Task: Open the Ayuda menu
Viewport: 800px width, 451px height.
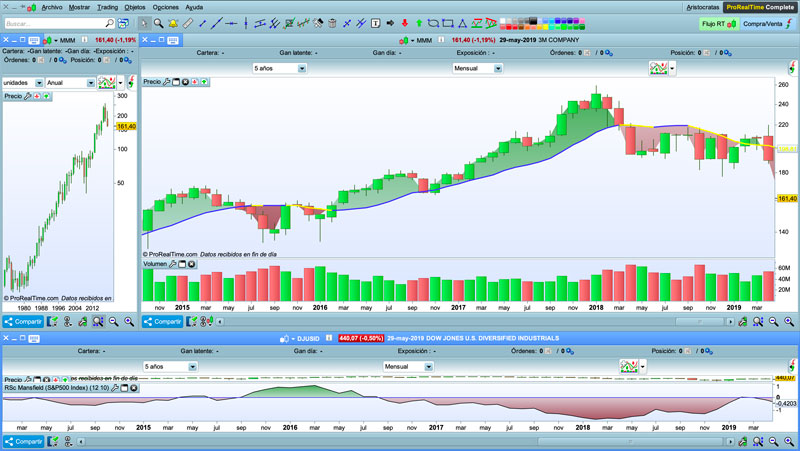Action: click(x=194, y=7)
